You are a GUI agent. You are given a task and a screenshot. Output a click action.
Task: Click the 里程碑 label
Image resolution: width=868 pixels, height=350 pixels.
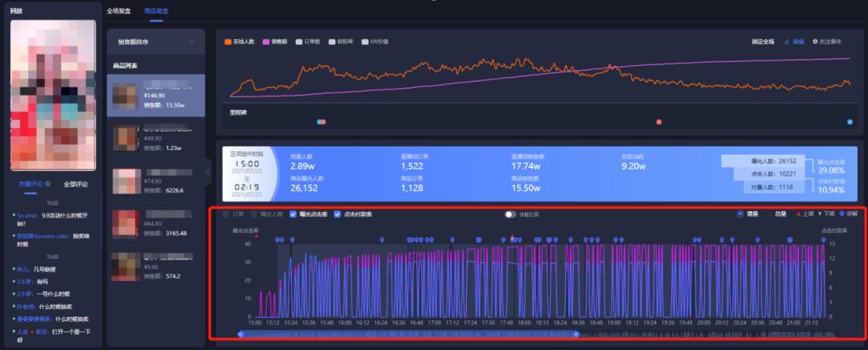pos(239,112)
